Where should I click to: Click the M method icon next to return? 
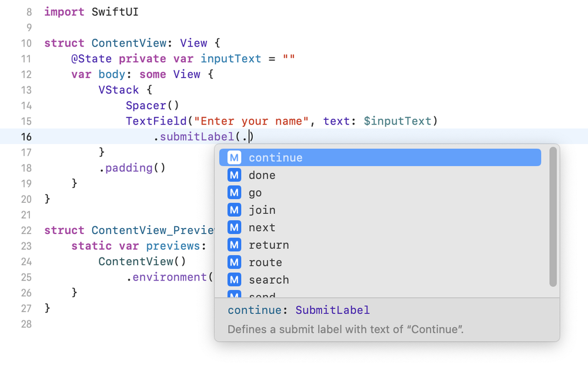[235, 245]
